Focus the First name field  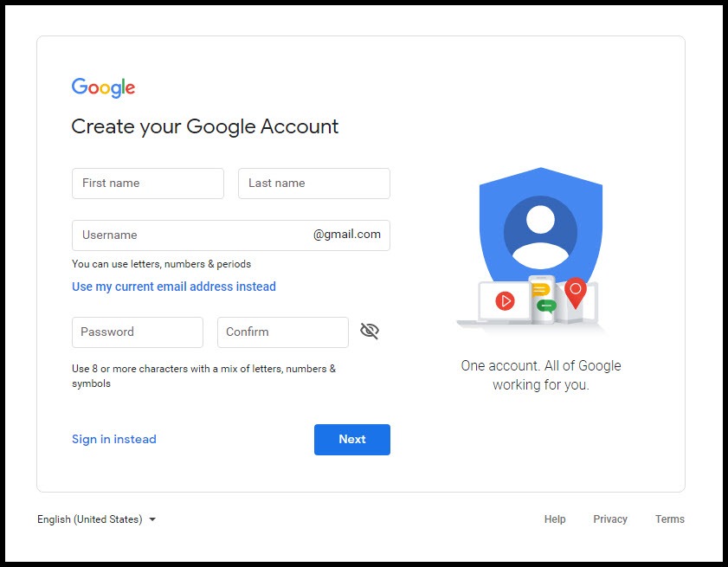pyautogui.click(x=148, y=184)
